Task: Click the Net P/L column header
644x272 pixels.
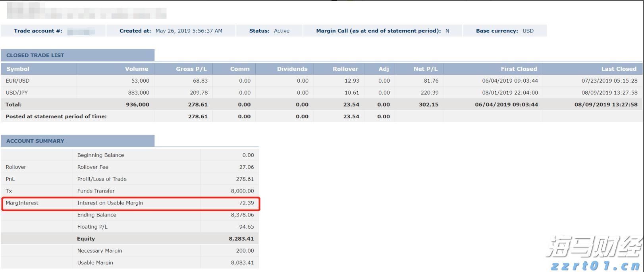Action: 425,69
